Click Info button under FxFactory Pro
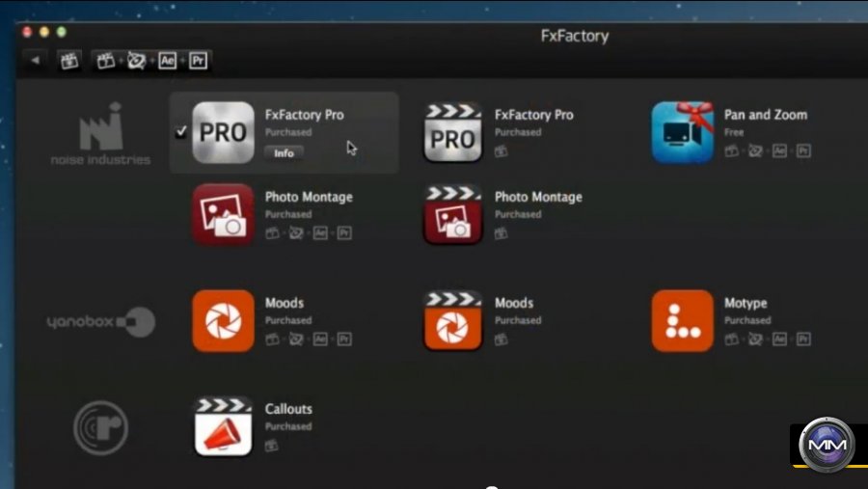 [284, 153]
